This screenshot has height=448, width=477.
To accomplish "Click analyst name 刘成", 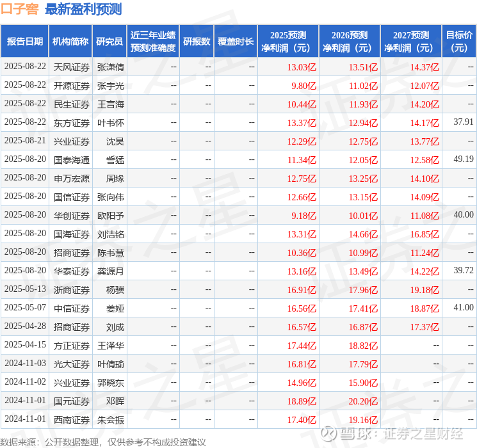I will (x=115, y=327).
